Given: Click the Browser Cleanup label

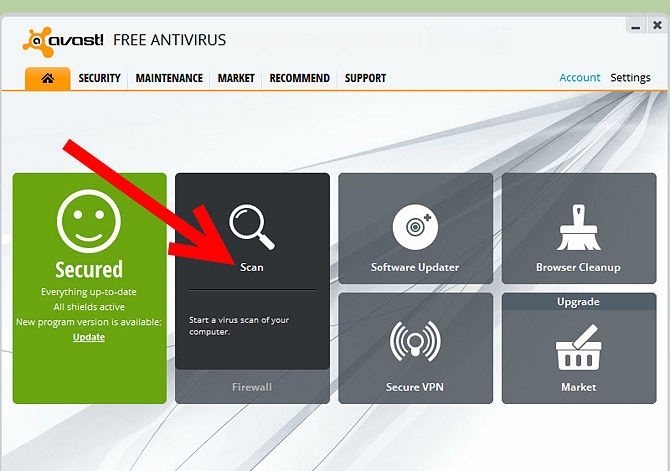Looking at the screenshot, I should (x=578, y=268).
